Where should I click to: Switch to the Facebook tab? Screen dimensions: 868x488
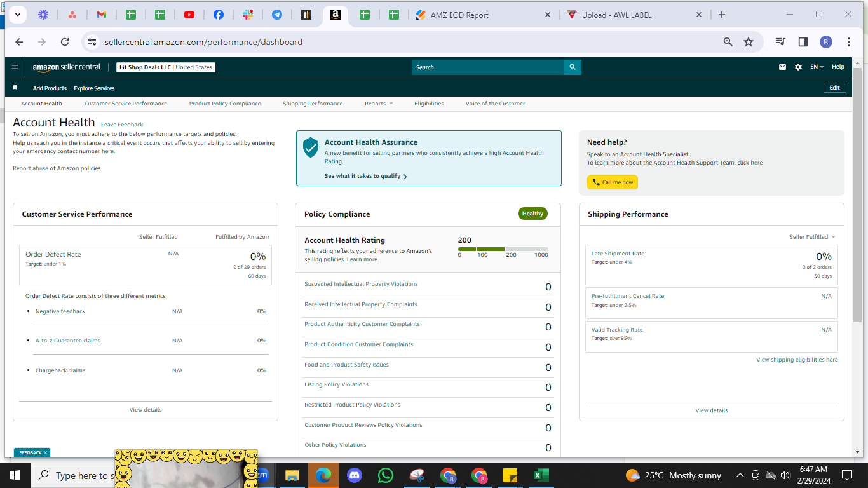(219, 15)
